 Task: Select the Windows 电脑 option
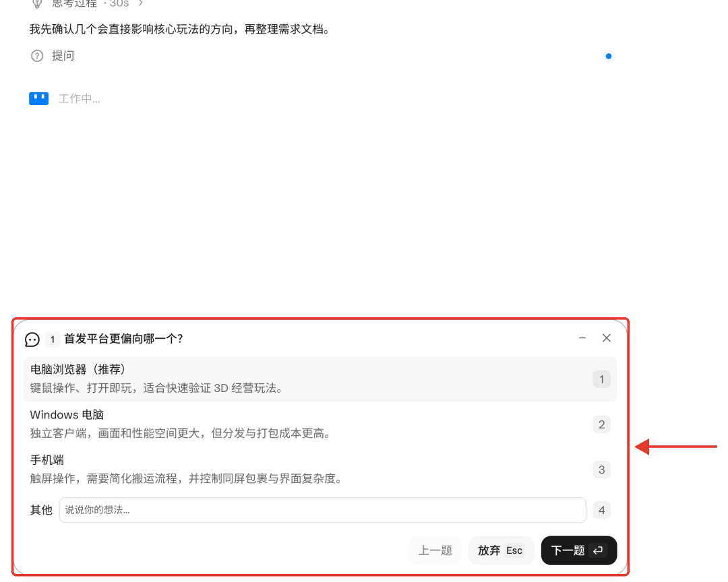tap(320, 424)
